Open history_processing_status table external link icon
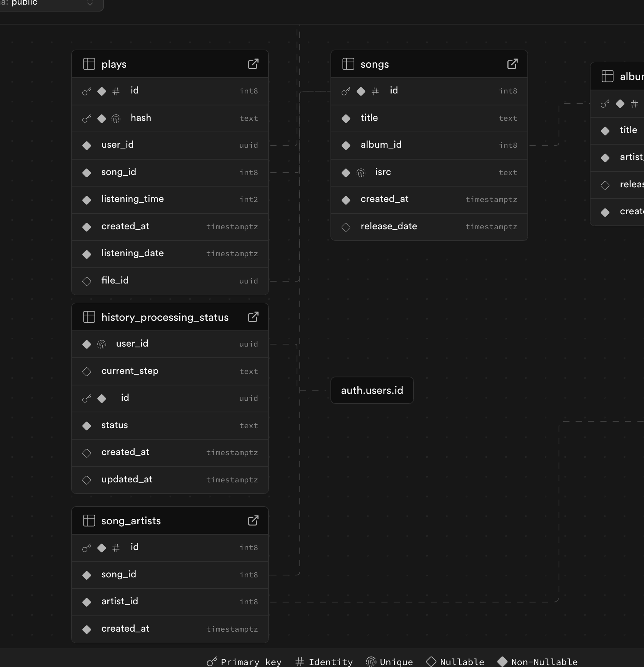The image size is (644, 667). [x=253, y=317]
